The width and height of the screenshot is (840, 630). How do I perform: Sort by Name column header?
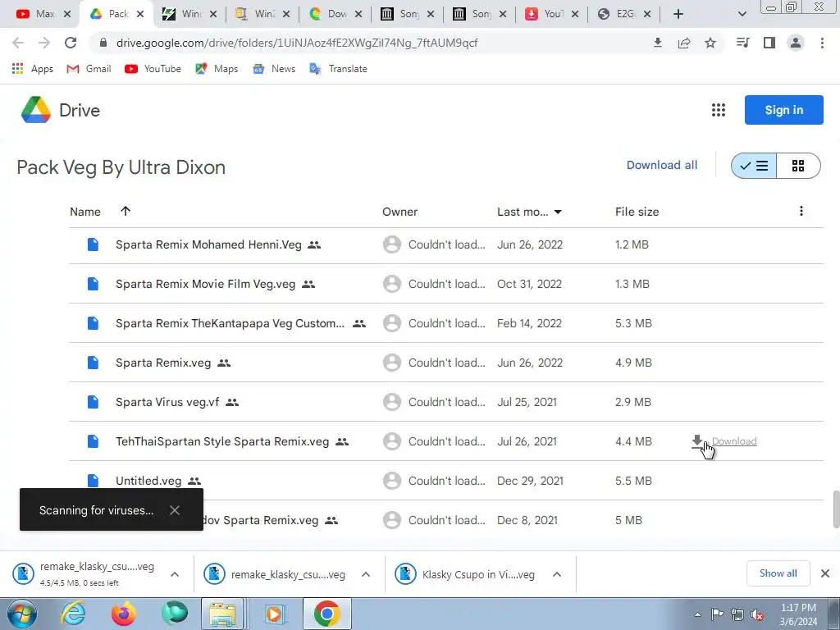pos(85,212)
